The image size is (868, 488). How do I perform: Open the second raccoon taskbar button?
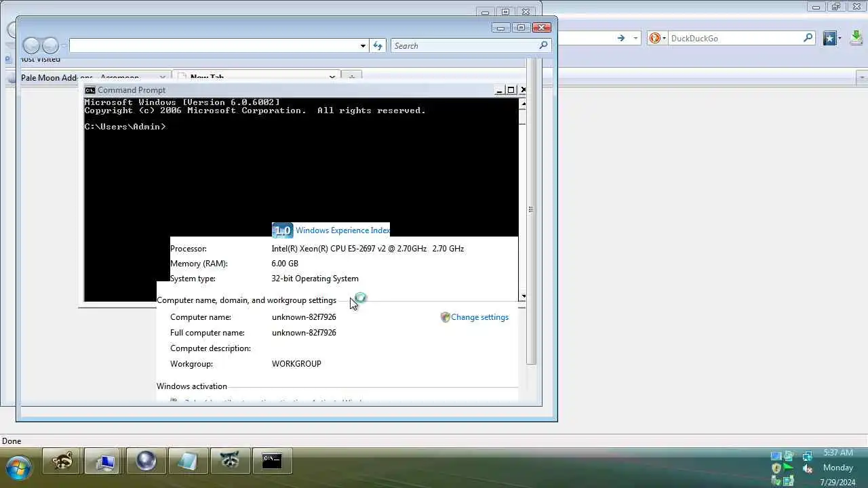click(230, 461)
